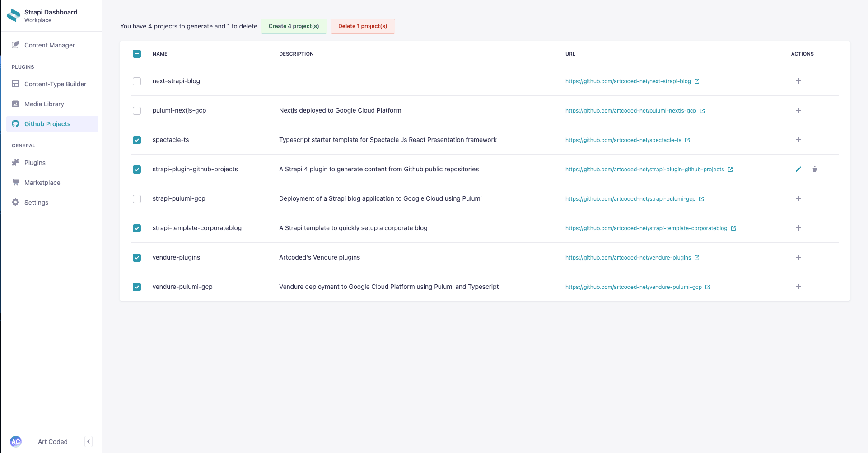
Task: Click the DESCRIPTION column header
Action: [296, 54]
